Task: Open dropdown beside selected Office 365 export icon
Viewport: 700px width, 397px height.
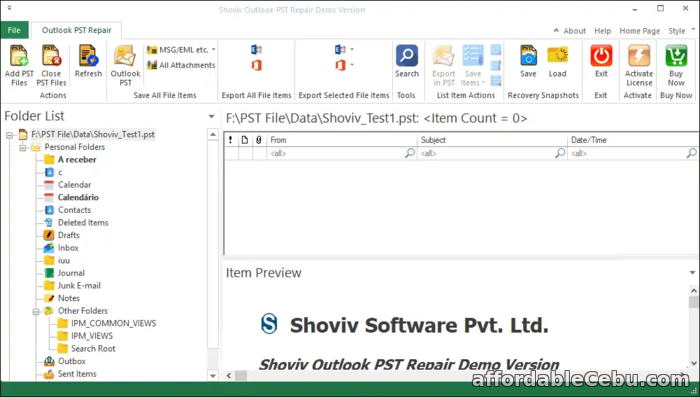Action: point(352,65)
